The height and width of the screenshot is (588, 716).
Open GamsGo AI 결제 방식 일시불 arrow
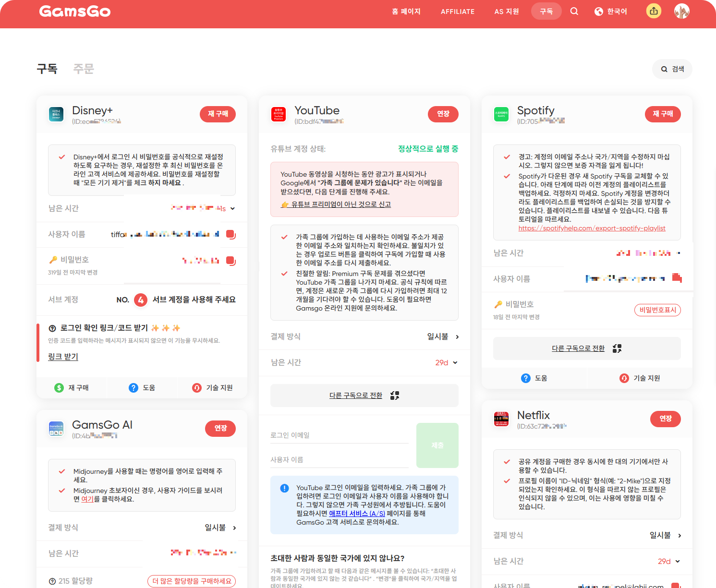click(234, 528)
